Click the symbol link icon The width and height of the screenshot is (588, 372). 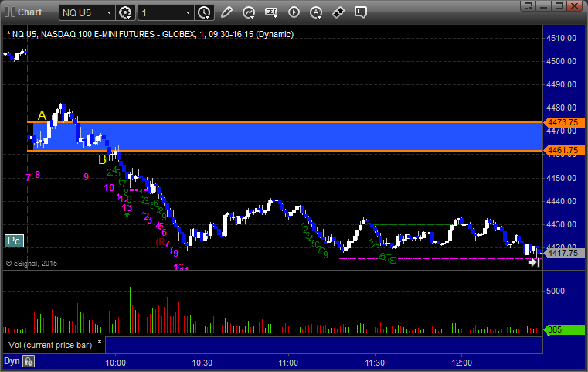click(x=338, y=12)
